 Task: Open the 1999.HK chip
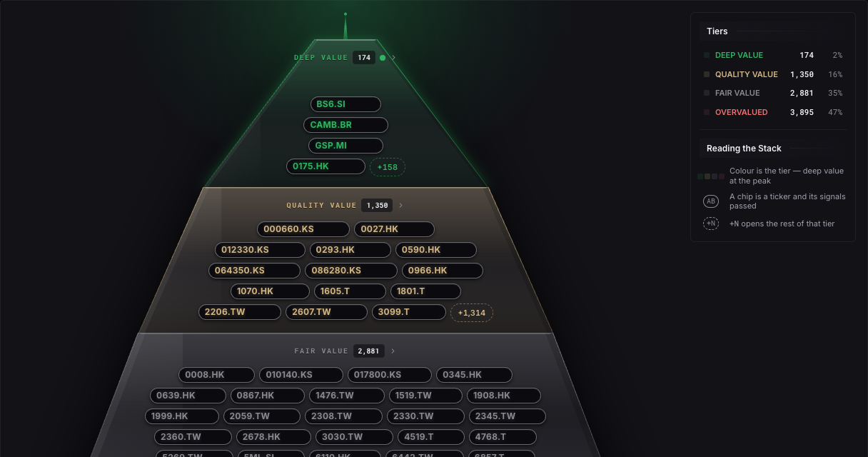click(x=182, y=416)
